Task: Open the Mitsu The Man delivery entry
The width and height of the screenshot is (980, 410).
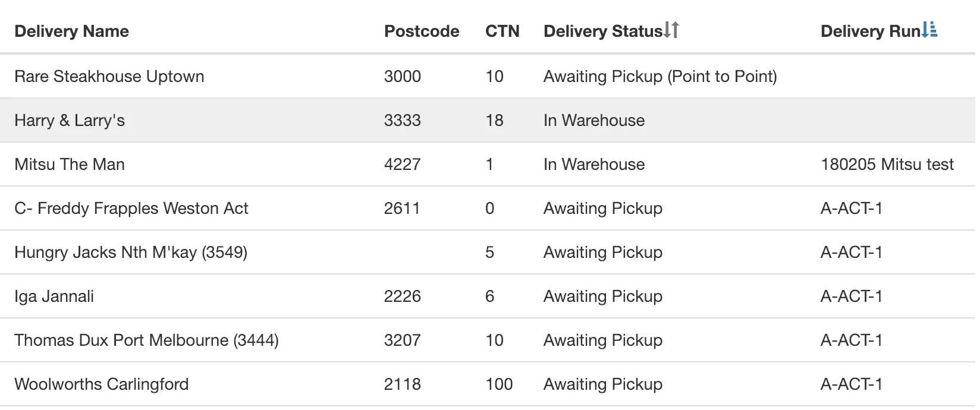Action: tap(69, 164)
